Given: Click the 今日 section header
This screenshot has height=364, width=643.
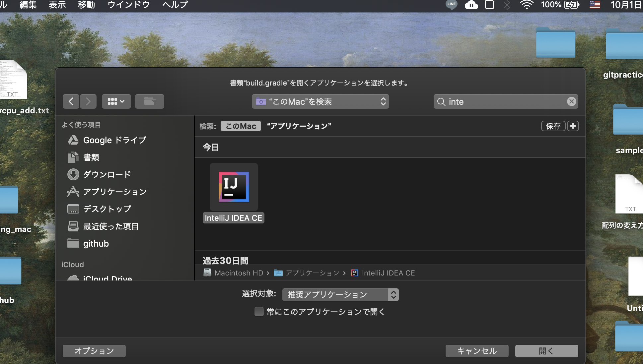Looking at the screenshot, I should tap(211, 147).
